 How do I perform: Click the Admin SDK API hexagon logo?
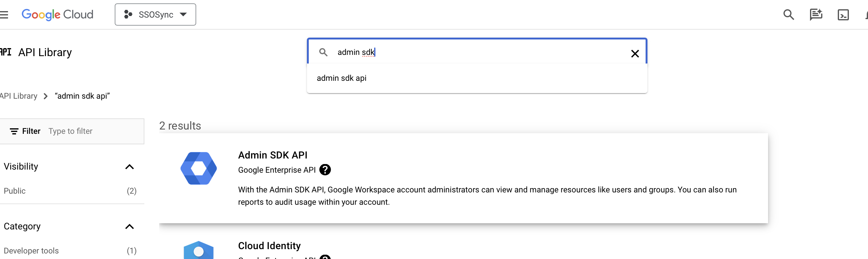198,168
